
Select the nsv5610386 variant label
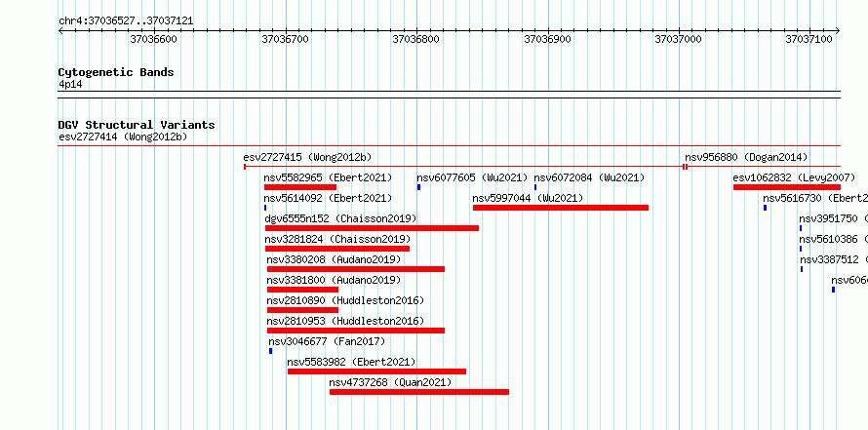tap(833, 239)
